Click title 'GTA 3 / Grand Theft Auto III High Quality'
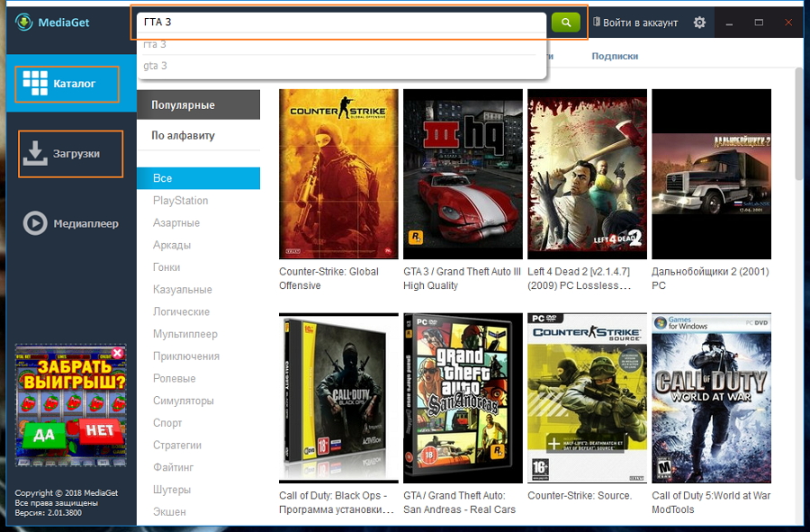The image size is (810, 532). pos(462,278)
